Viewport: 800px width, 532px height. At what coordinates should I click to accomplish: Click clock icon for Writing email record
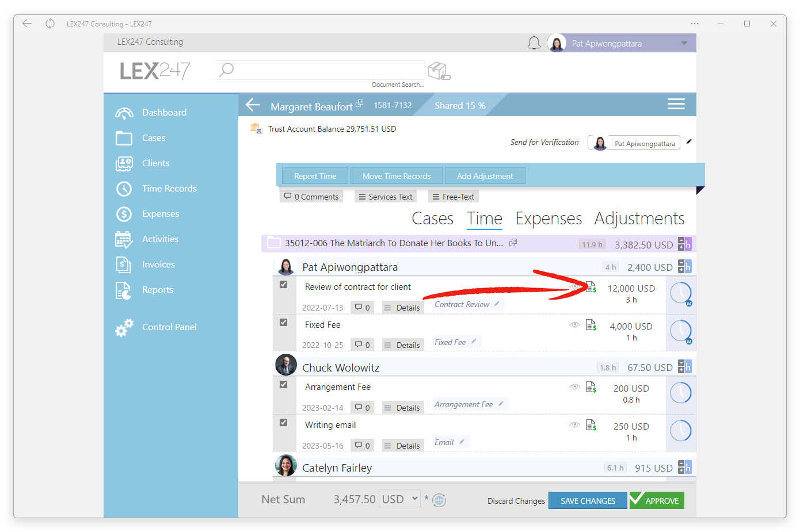click(681, 431)
